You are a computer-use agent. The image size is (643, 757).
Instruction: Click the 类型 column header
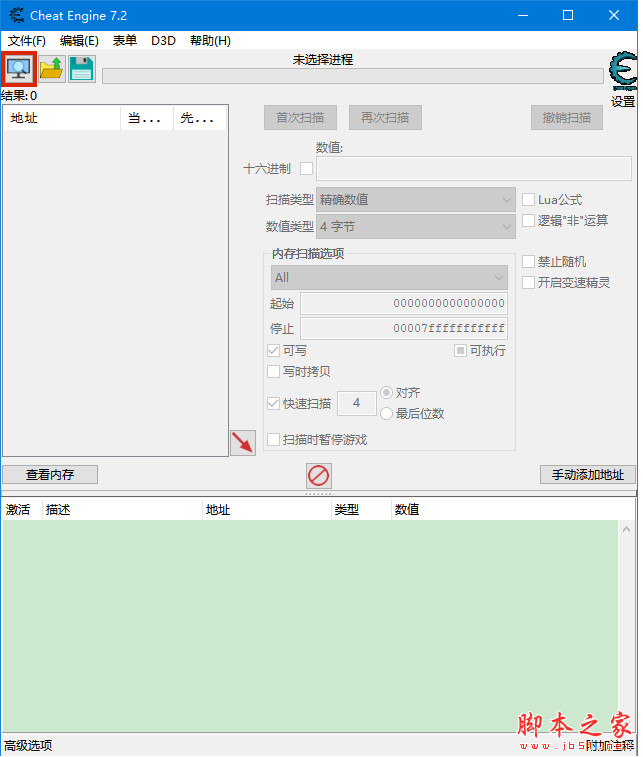361,509
